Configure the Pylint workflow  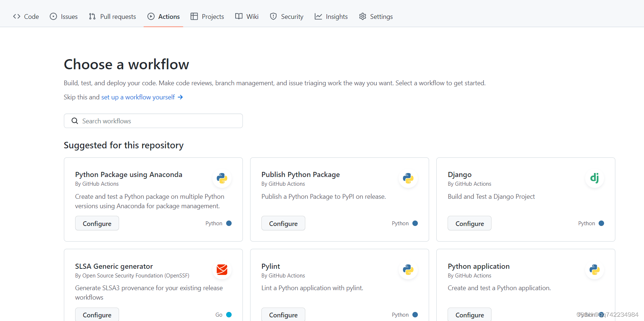click(x=283, y=314)
